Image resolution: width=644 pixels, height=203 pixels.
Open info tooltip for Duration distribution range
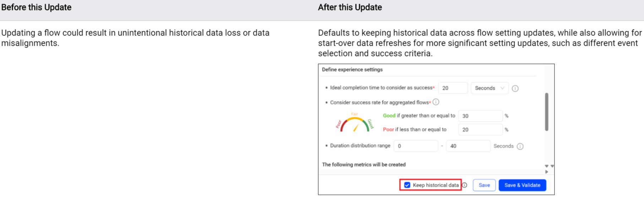[x=520, y=146]
